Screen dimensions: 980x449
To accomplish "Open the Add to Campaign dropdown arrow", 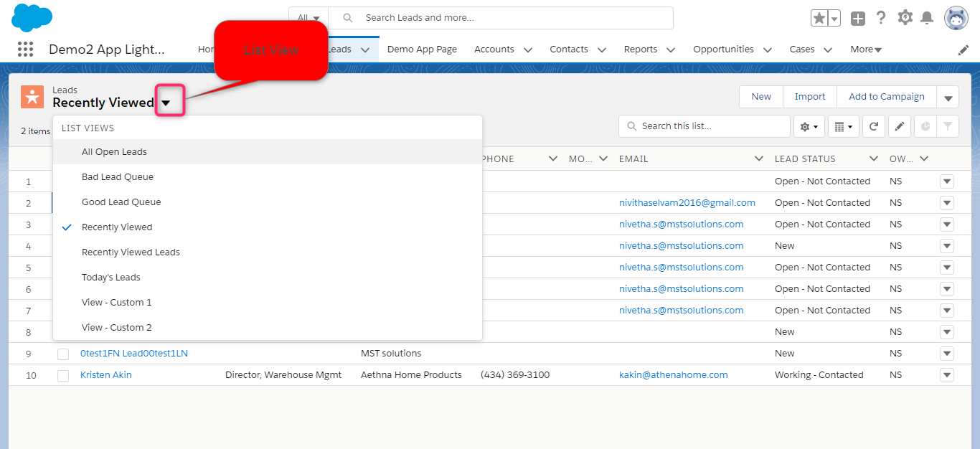I will pyautogui.click(x=948, y=96).
